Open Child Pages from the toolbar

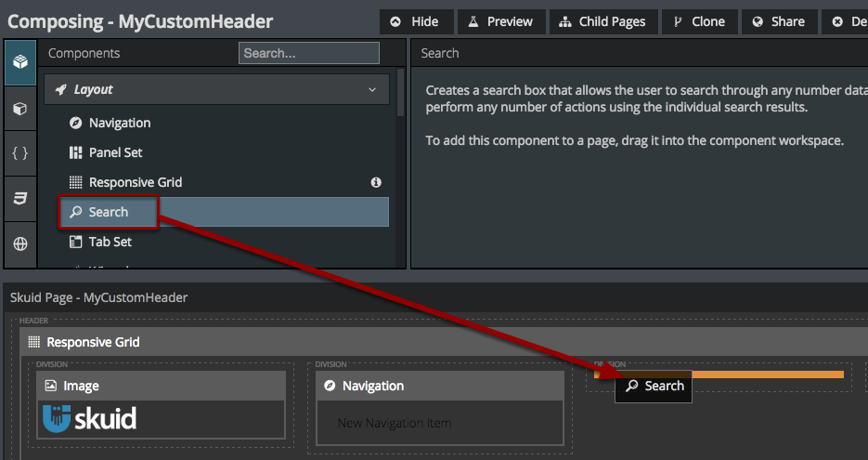point(603,21)
